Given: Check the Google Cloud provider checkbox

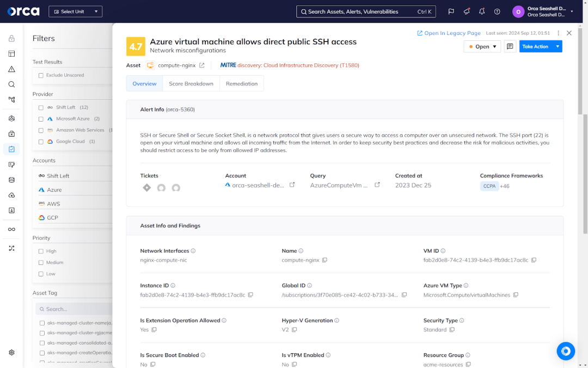Looking at the screenshot, I should [x=41, y=142].
